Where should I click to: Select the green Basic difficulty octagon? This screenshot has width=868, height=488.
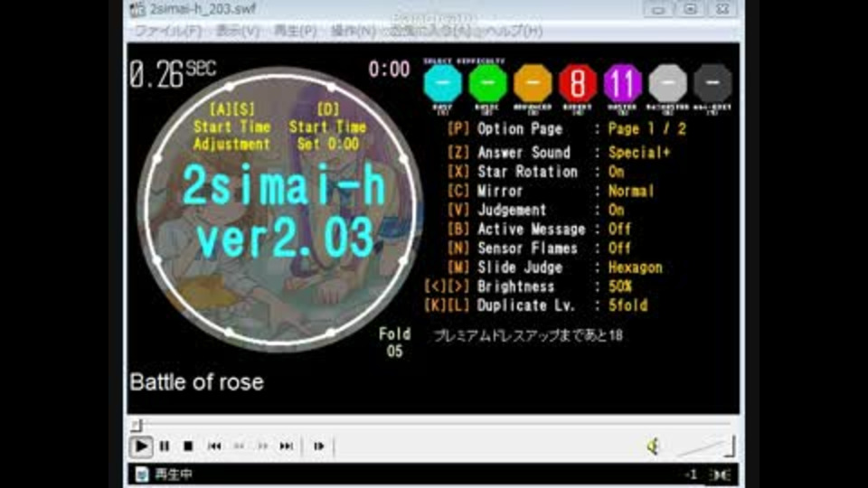pyautogui.click(x=487, y=83)
